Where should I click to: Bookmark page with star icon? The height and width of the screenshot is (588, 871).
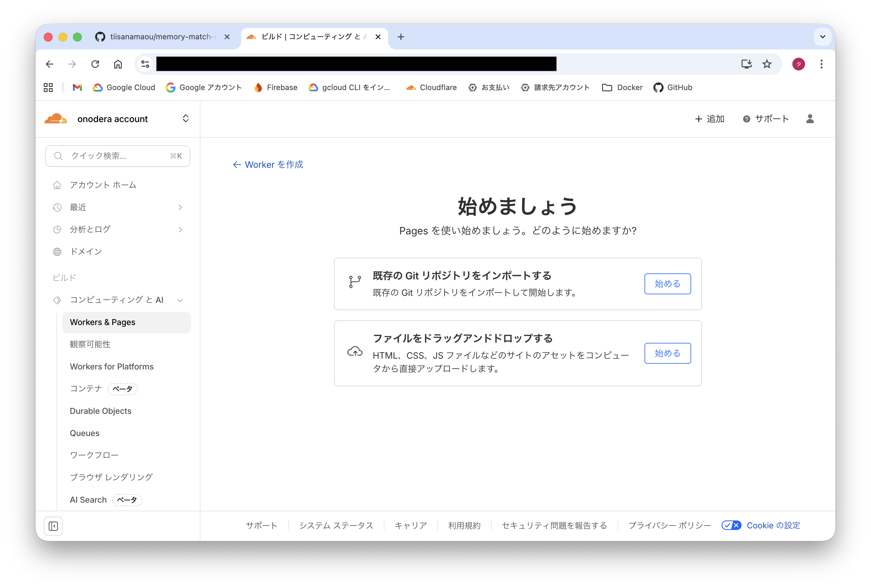pos(767,64)
